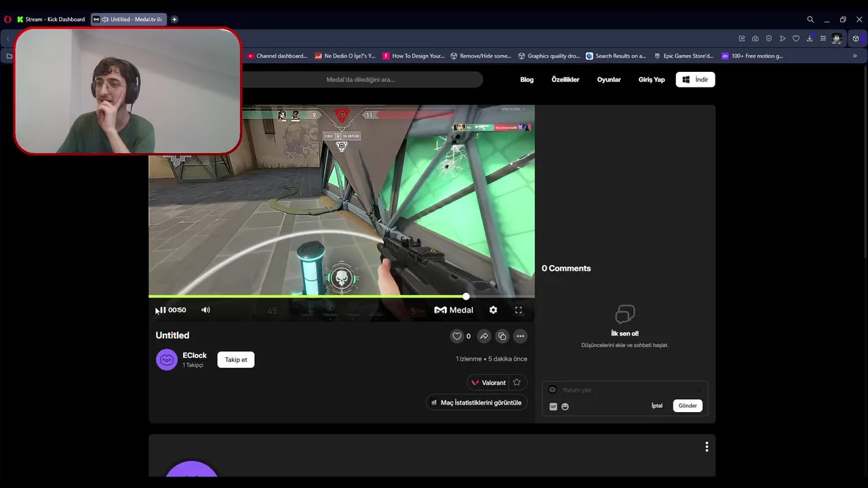Open the browser profile avatar
The height and width of the screenshot is (488, 868).
(x=837, y=39)
